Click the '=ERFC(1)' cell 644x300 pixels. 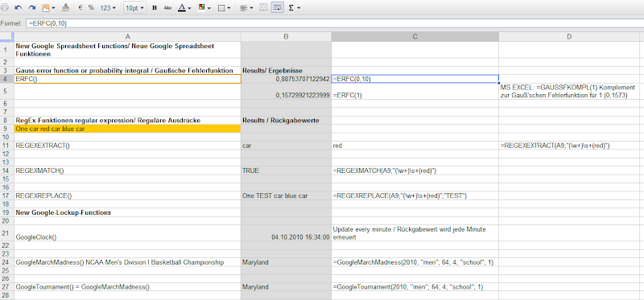(x=415, y=91)
